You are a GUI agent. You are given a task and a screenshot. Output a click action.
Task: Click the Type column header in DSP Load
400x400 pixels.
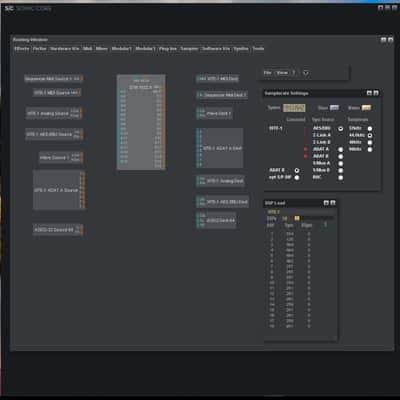point(289,225)
